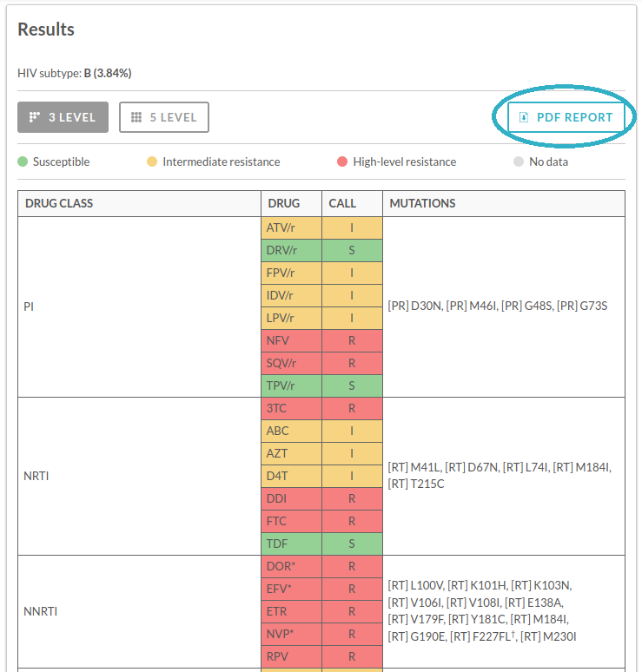Click the I call for ATV/r
642x672 pixels.
coord(352,227)
